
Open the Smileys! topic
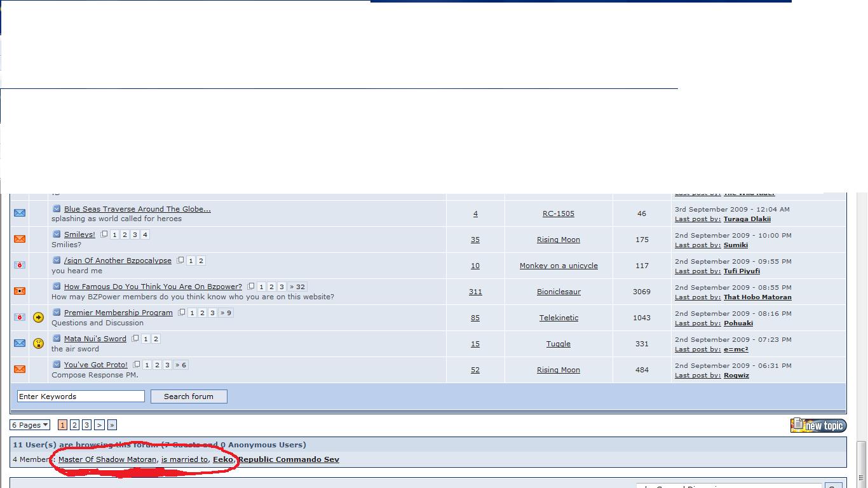(x=79, y=235)
